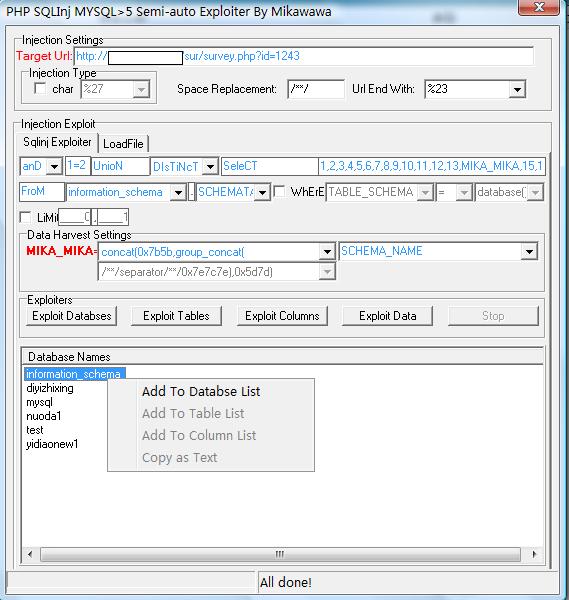Switch to the LoadFile tab
The width and height of the screenshot is (569, 600).
tap(123, 144)
